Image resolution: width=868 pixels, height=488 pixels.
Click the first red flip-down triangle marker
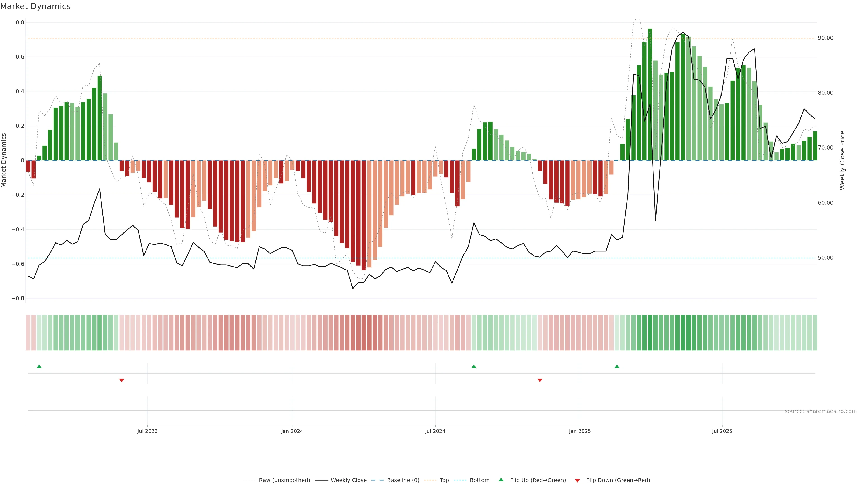tap(122, 380)
